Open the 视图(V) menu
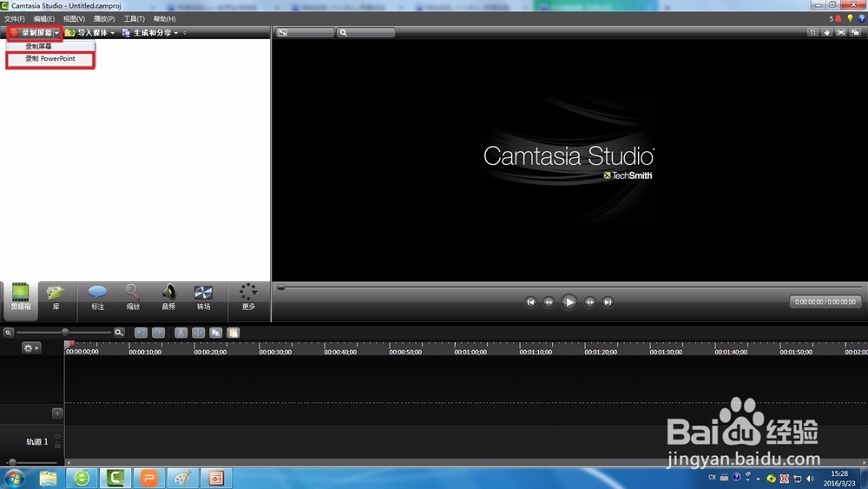 (74, 19)
